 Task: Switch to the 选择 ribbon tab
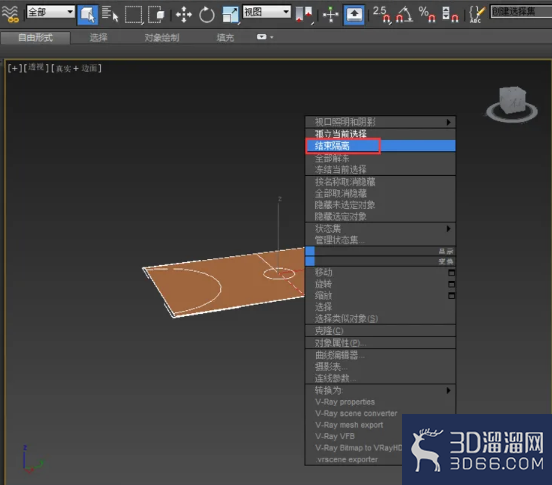point(98,38)
